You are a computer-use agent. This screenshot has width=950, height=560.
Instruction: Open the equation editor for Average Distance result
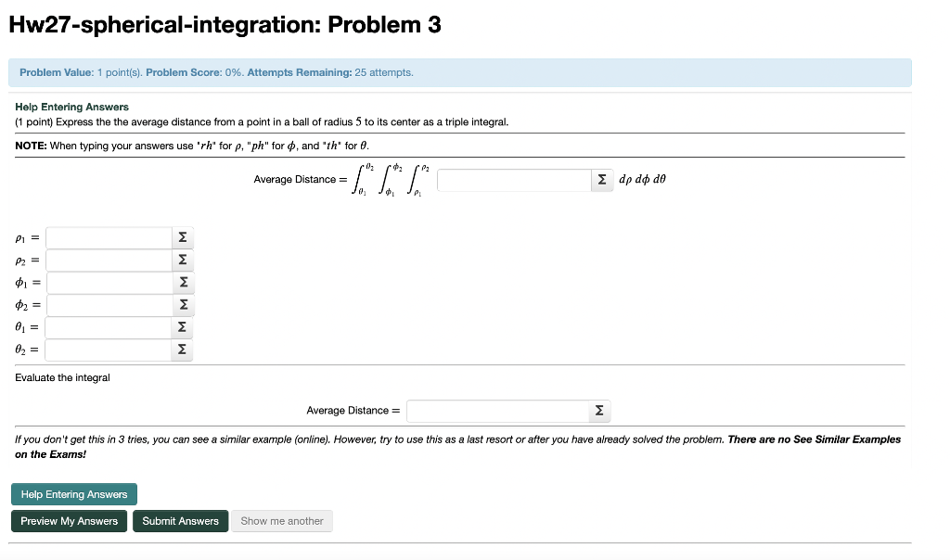pos(599,410)
